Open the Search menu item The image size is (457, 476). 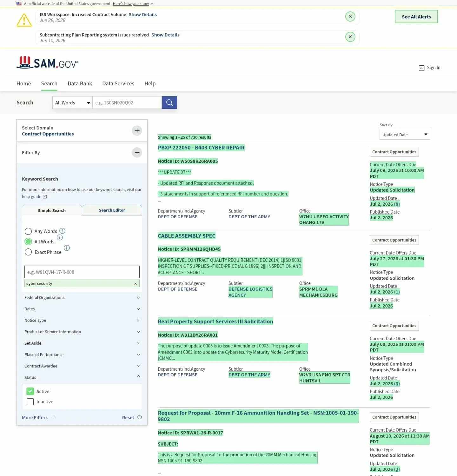click(x=49, y=83)
